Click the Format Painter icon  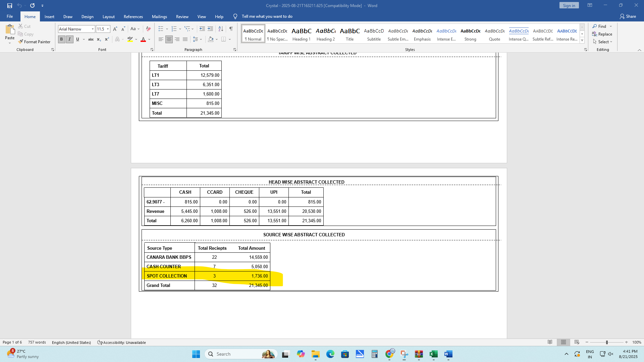[21, 42]
